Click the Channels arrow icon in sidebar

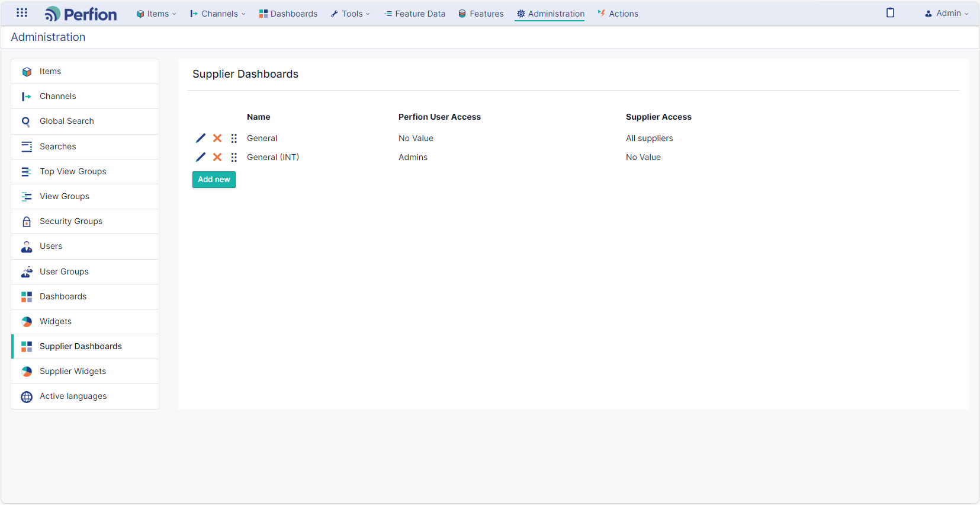pyautogui.click(x=27, y=97)
